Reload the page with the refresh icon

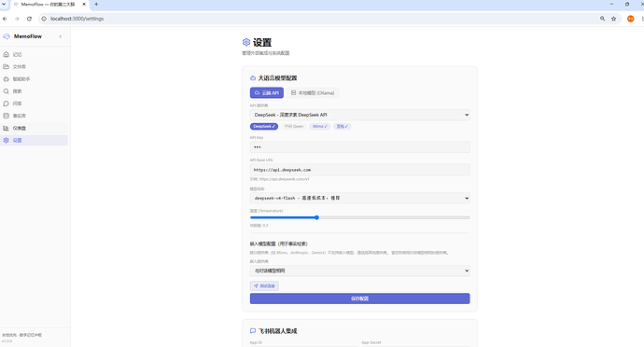click(x=29, y=19)
